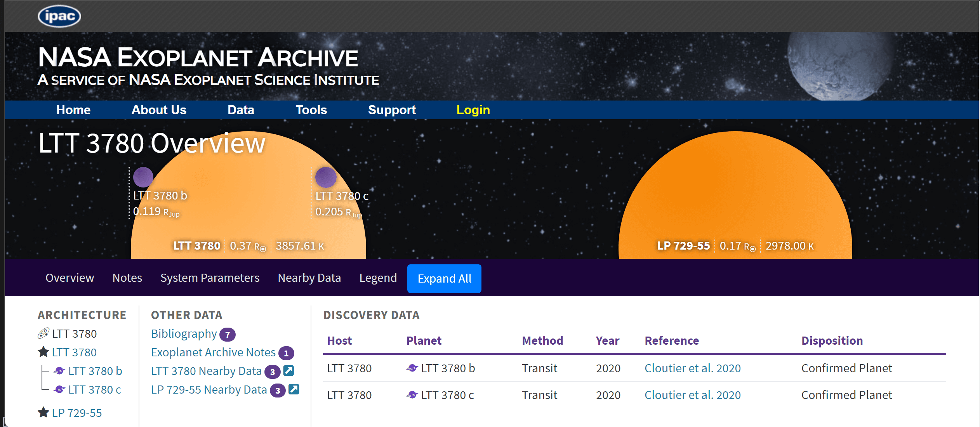Open external link icon for LTT 3780 Nearby Data

pos(288,371)
